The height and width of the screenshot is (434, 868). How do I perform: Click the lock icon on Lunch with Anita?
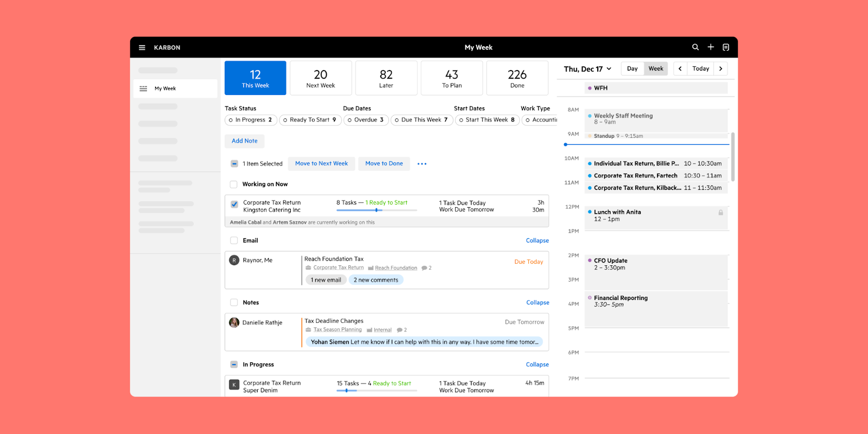click(721, 213)
